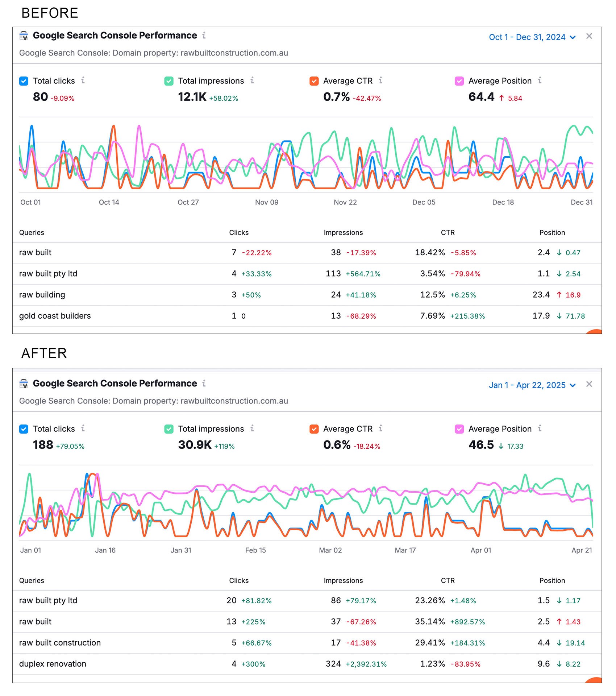
Task: Select 'raw building' query row
Action: point(307,295)
